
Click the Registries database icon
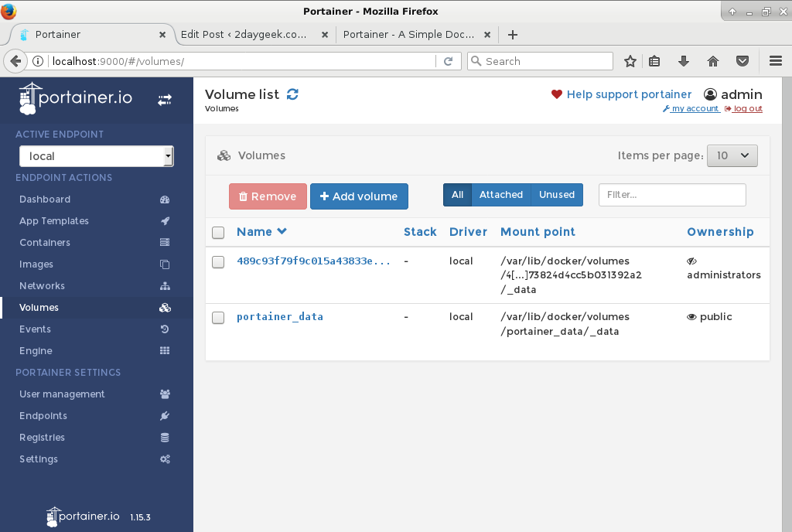coord(165,438)
